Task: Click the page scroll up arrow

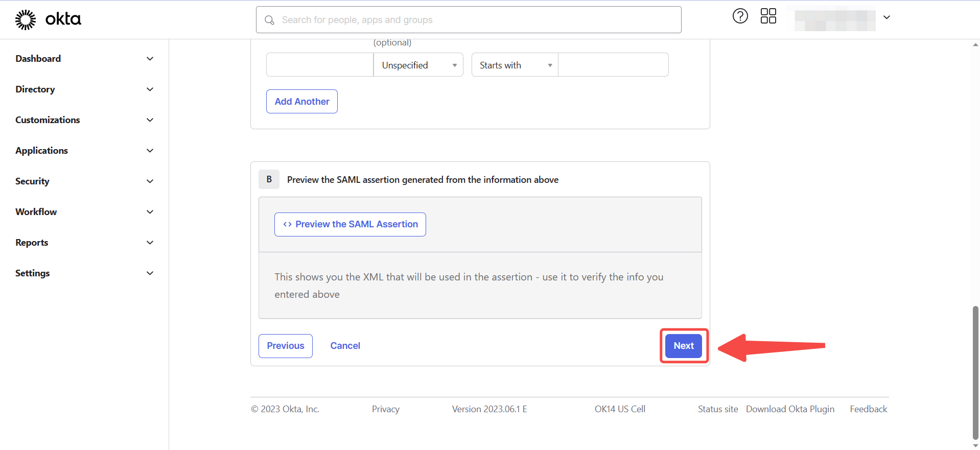Action: (x=975, y=44)
